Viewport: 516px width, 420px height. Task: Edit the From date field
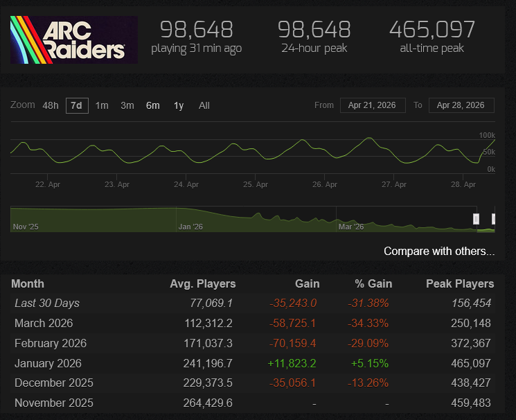pyautogui.click(x=373, y=105)
